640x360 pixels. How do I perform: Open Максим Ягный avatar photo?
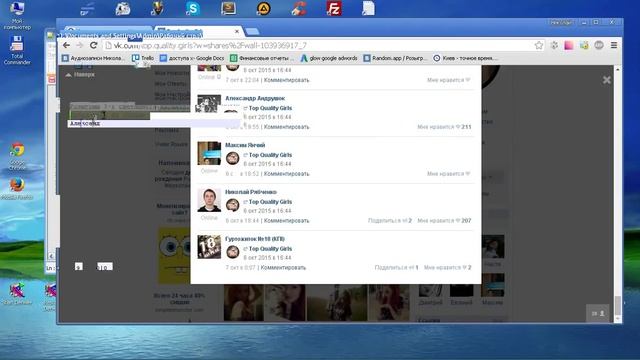(209, 153)
